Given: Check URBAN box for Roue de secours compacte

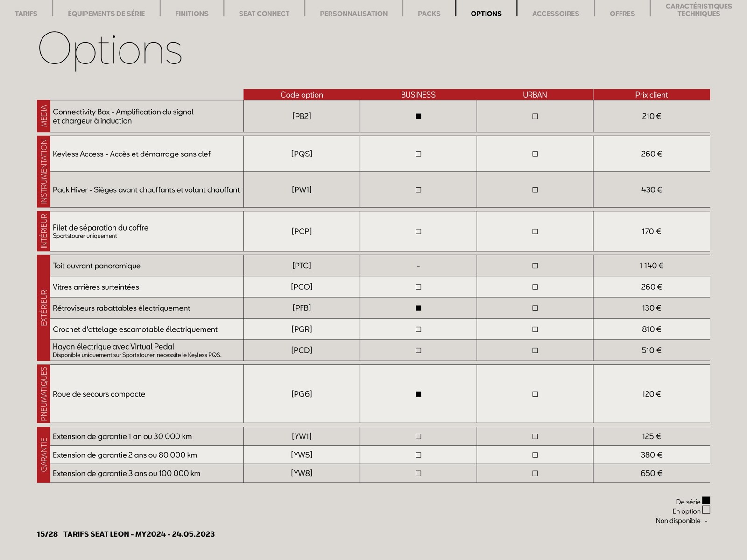Looking at the screenshot, I should (535, 394).
